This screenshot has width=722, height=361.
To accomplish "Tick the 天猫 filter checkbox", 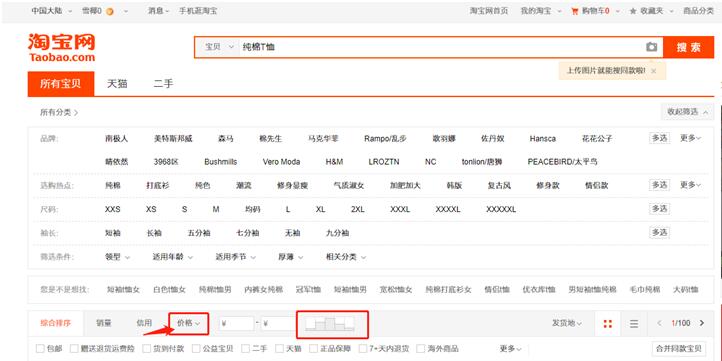I will (279, 349).
